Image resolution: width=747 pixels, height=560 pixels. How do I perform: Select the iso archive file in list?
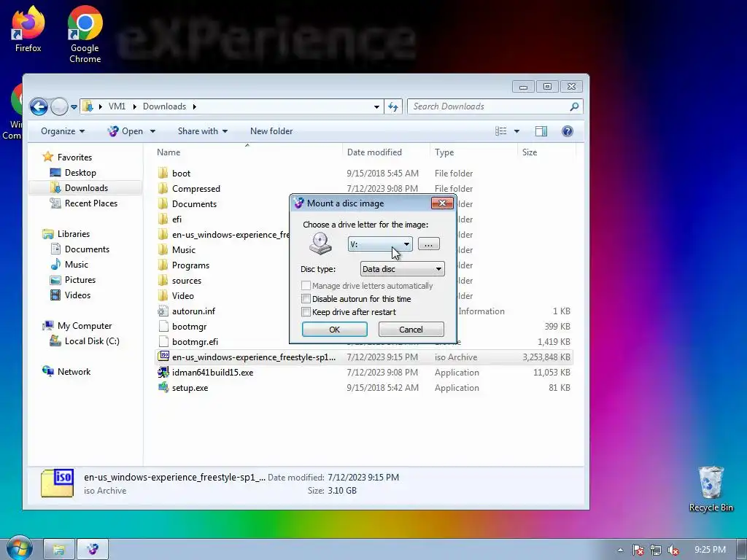coord(365,357)
